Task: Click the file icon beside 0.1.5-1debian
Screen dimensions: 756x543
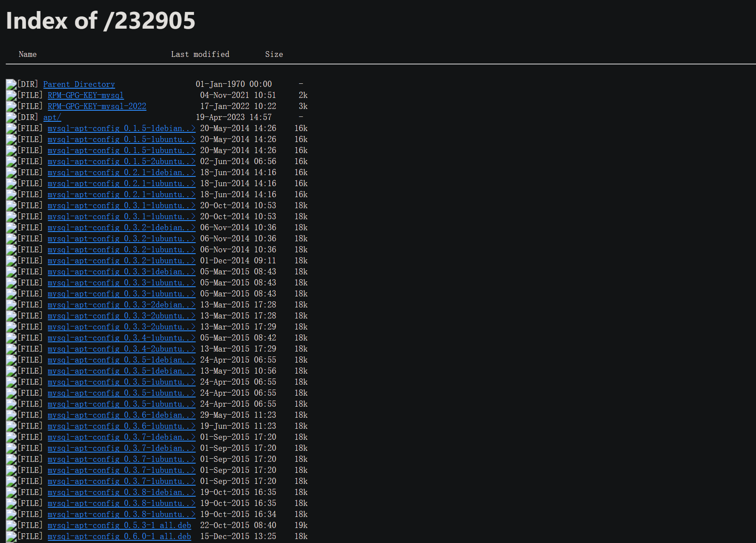Action: [11, 128]
